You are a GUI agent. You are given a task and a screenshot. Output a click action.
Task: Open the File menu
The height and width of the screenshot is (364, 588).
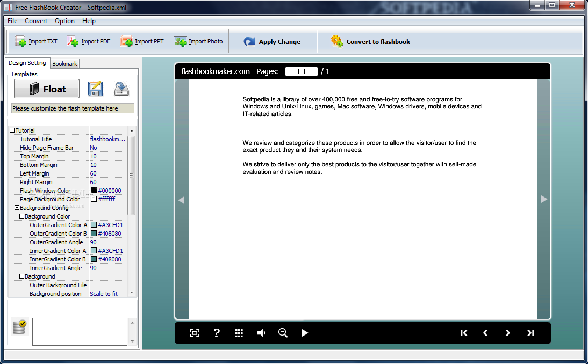click(x=12, y=21)
